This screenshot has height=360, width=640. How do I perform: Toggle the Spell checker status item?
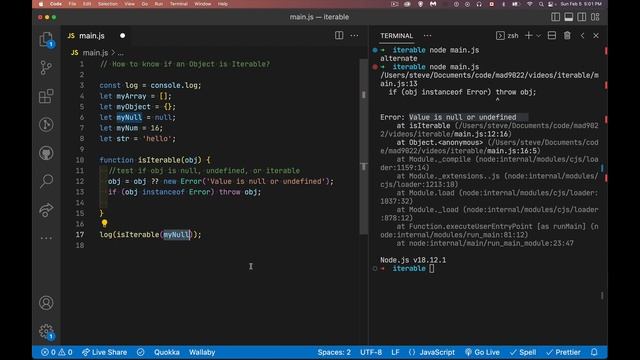pos(523,352)
